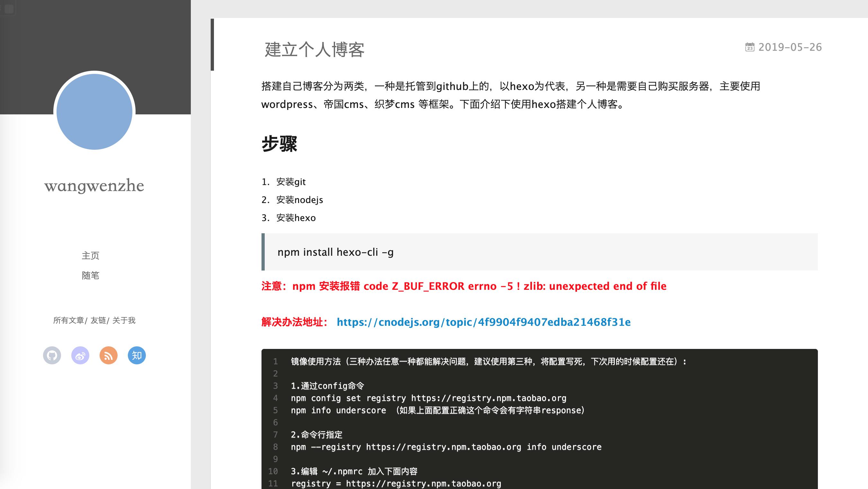Click the calendar icon beside the date
The width and height of the screenshot is (868, 489).
click(750, 48)
